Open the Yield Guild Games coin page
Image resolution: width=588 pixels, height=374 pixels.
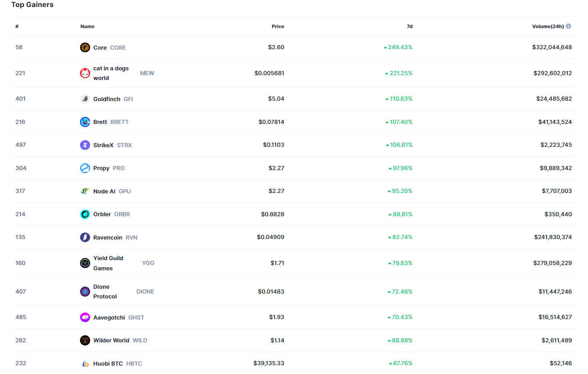point(108,263)
